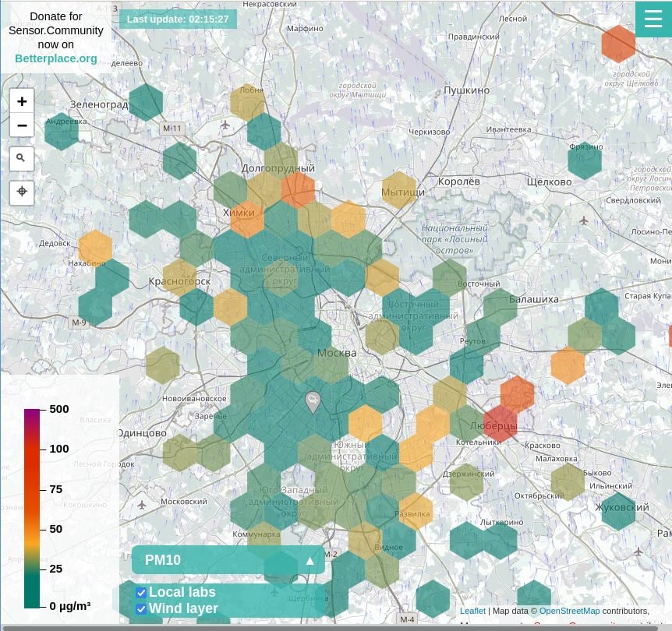This screenshot has width=672, height=631.
Task: Click the Одинцово city label
Action: pyautogui.click(x=143, y=433)
